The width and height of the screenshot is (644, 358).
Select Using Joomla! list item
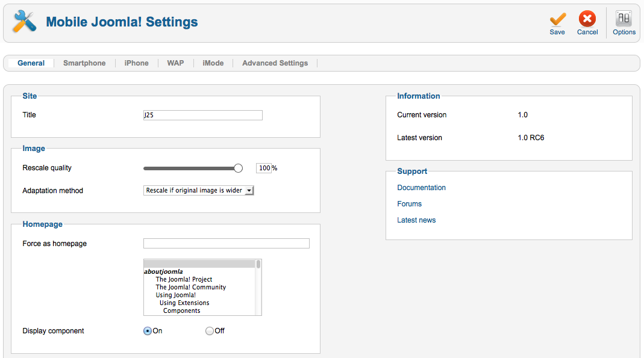click(175, 295)
